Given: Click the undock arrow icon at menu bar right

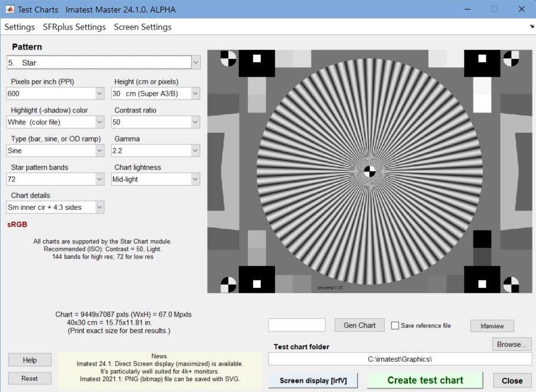Looking at the screenshot, I should (x=532, y=26).
